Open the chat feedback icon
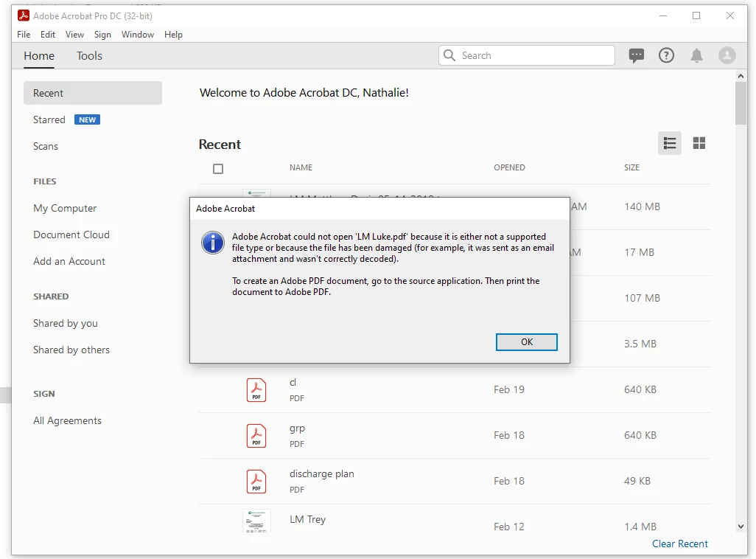Image resolution: width=756 pixels, height=559 pixels. (637, 55)
